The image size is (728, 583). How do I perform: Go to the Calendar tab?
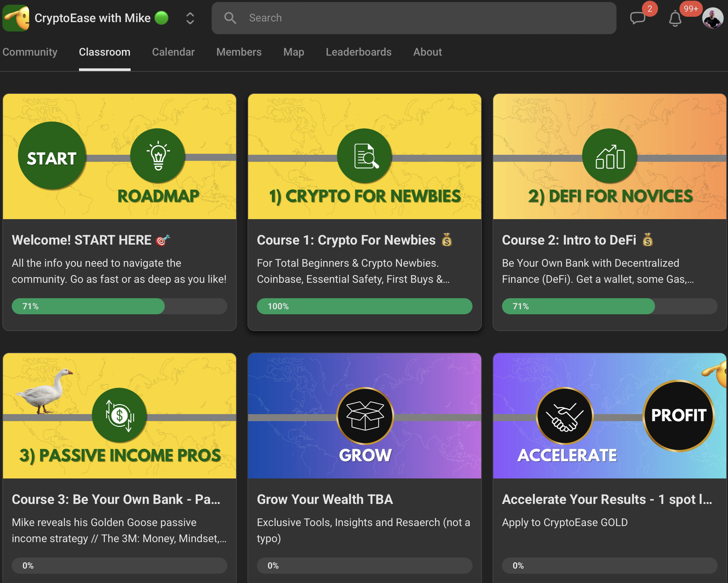point(173,52)
